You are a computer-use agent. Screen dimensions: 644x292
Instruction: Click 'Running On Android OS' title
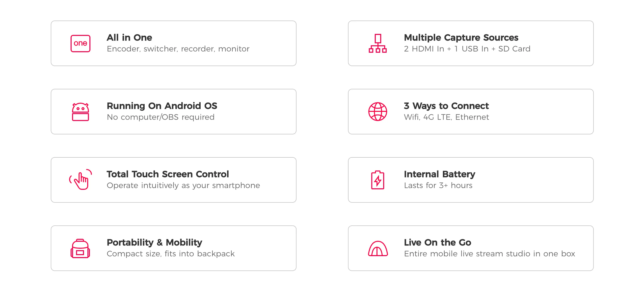162,106
